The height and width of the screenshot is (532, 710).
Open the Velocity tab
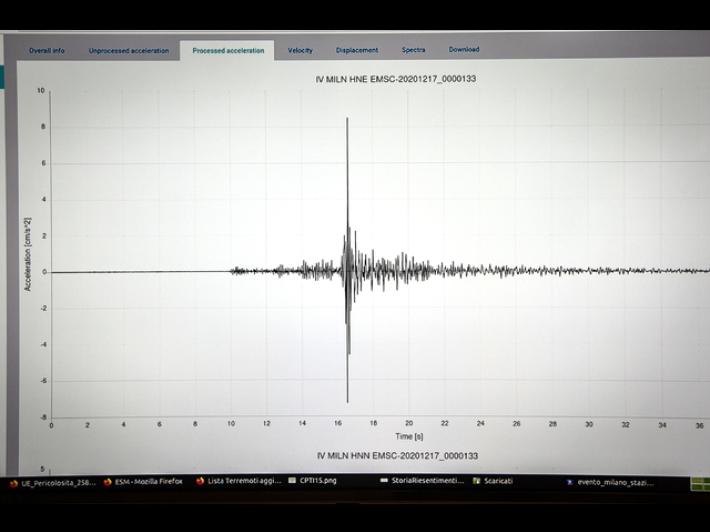coord(300,50)
